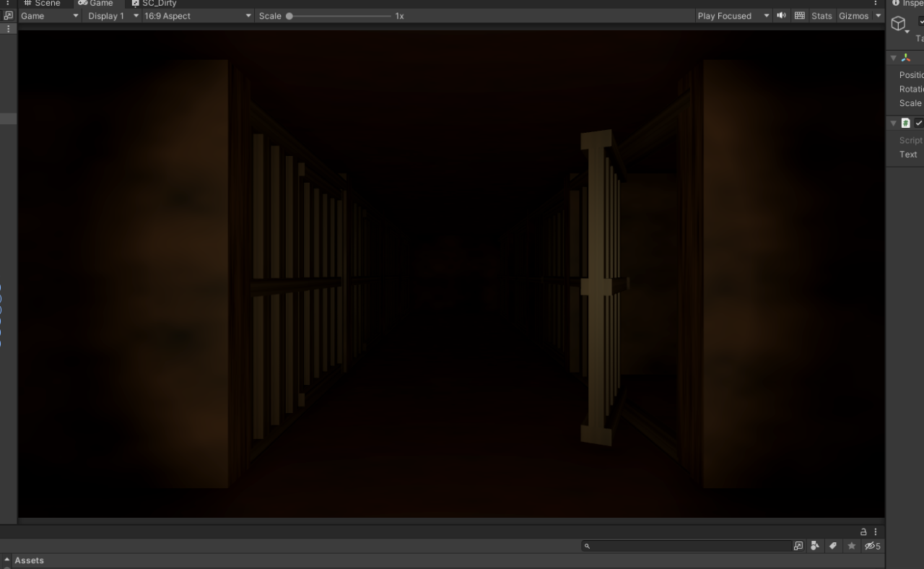The height and width of the screenshot is (569, 924).
Task: Click the Search by Label tag icon
Action: (833, 546)
